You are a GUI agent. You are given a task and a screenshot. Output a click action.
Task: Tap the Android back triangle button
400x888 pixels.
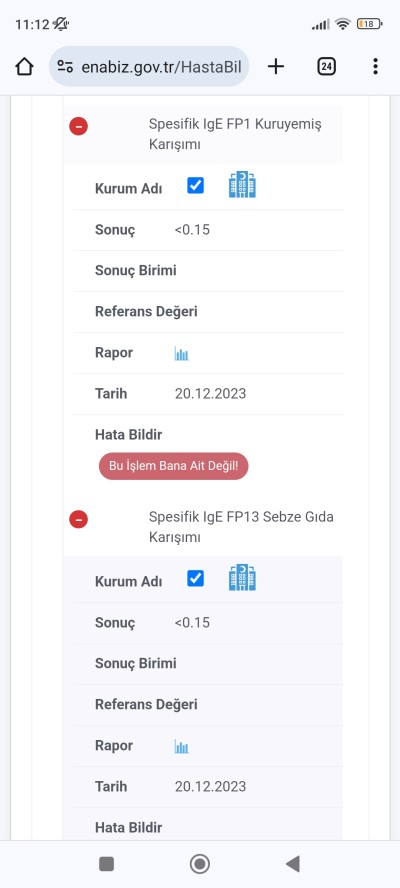(x=292, y=864)
